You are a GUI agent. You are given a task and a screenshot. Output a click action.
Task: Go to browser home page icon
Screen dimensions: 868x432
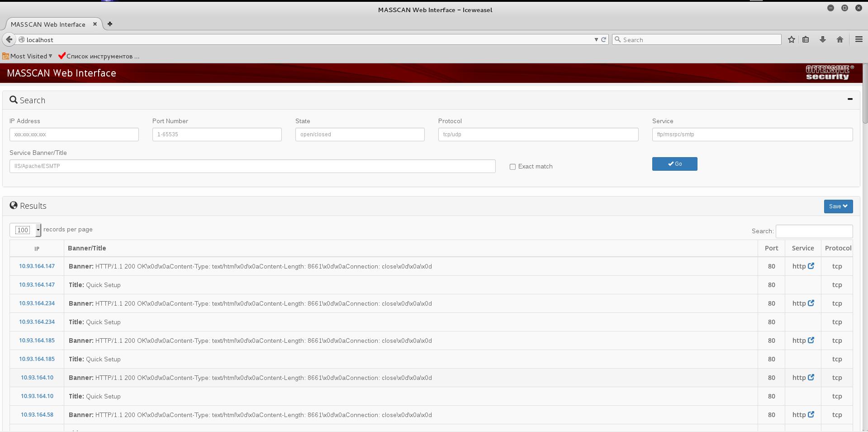pos(840,40)
